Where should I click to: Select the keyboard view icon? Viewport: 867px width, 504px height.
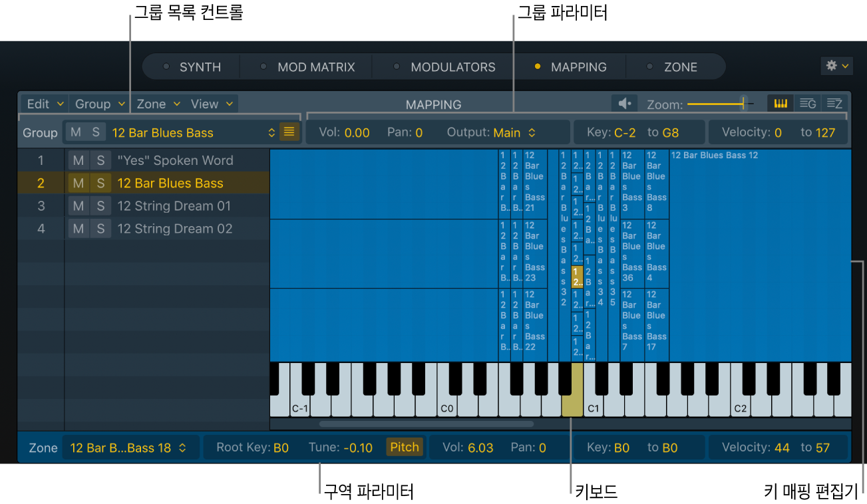point(780,103)
